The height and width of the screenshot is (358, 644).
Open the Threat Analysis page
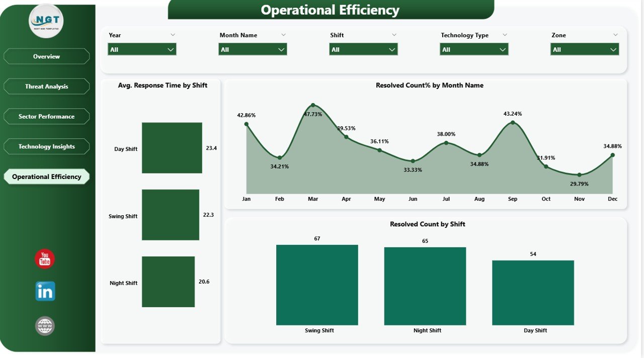(46, 86)
